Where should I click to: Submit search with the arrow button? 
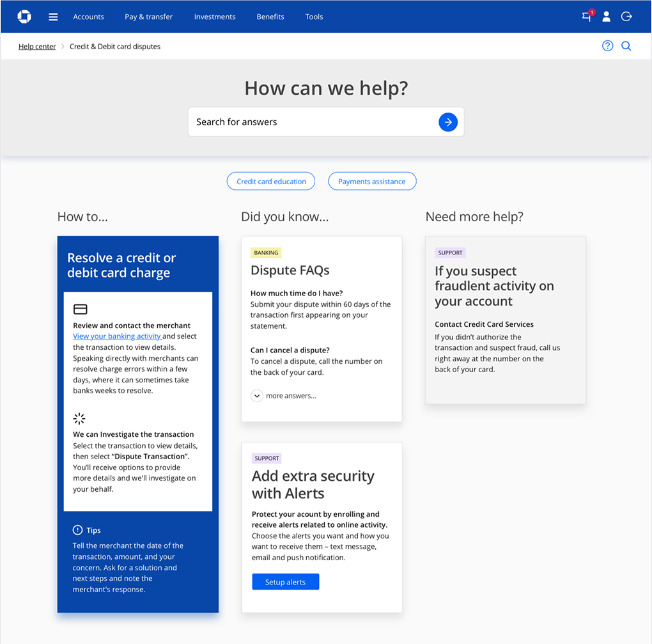pyautogui.click(x=447, y=122)
